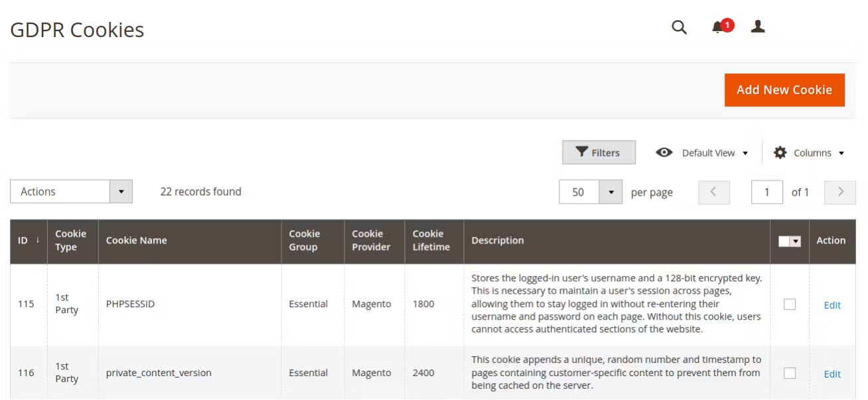868x400 pixels.
Task: Click the funnel icon on the Filters button
Action: point(581,152)
